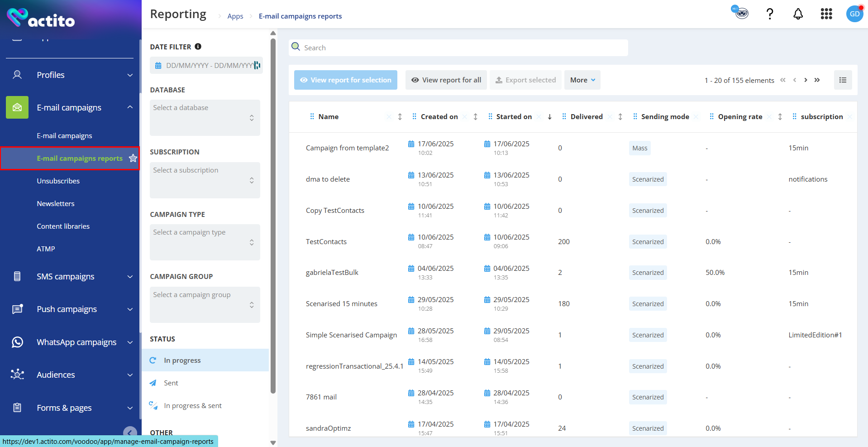
Task: Click the search magnifier icon
Action: [296, 47]
